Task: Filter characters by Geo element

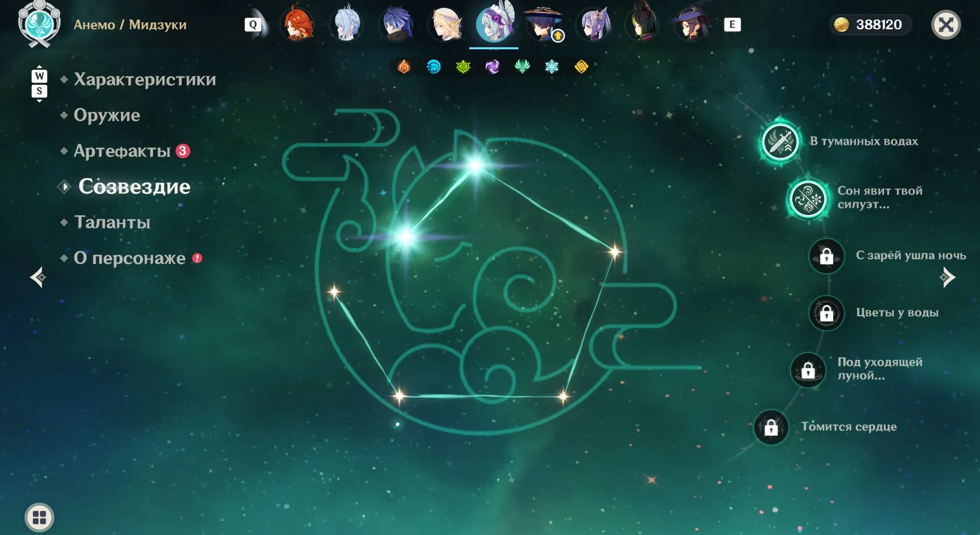Action: click(581, 67)
